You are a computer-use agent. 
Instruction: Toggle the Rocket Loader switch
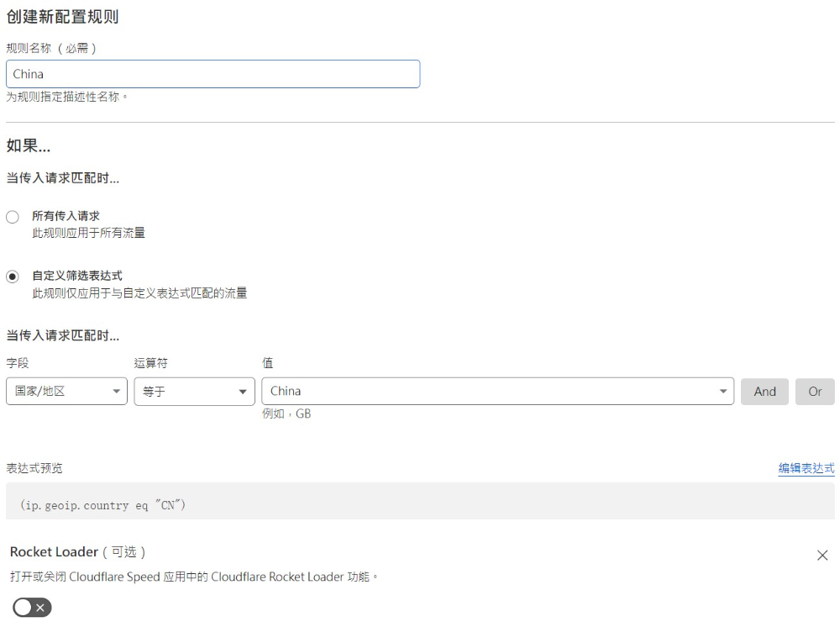[x=33, y=608]
